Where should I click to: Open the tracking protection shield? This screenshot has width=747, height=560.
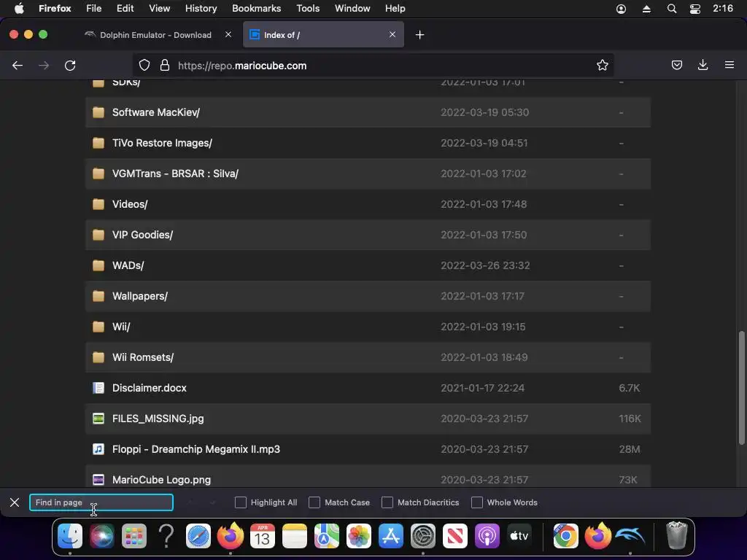144,65
